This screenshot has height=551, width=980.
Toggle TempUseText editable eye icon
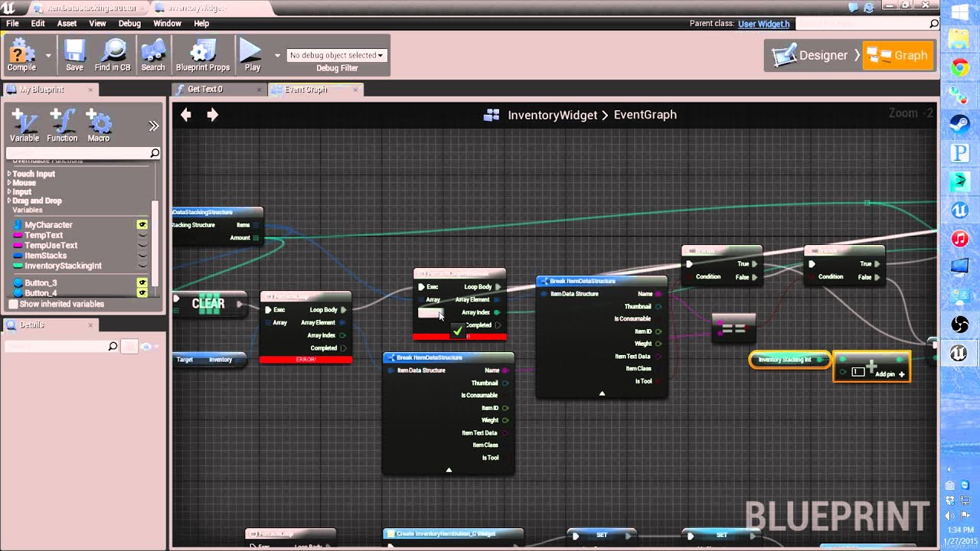pos(142,245)
